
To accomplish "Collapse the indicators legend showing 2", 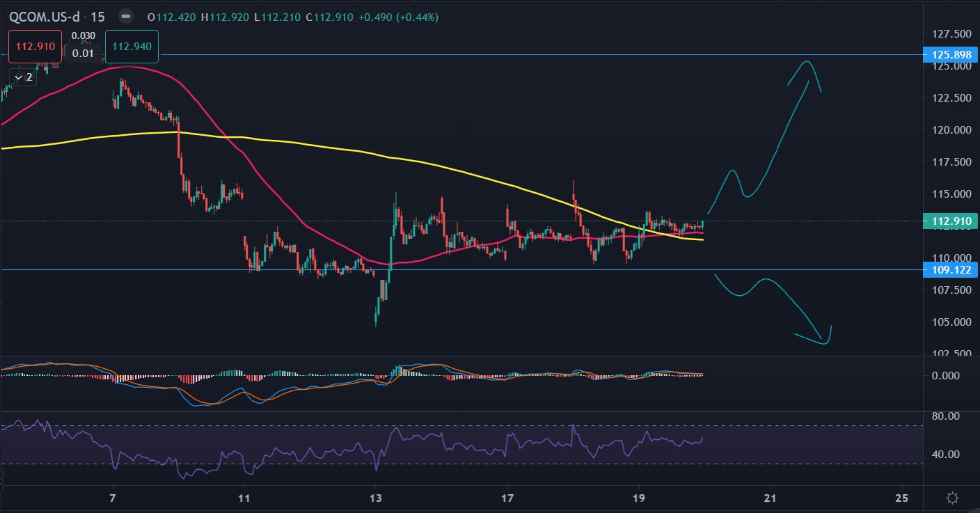I will pyautogui.click(x=22, y=77).
